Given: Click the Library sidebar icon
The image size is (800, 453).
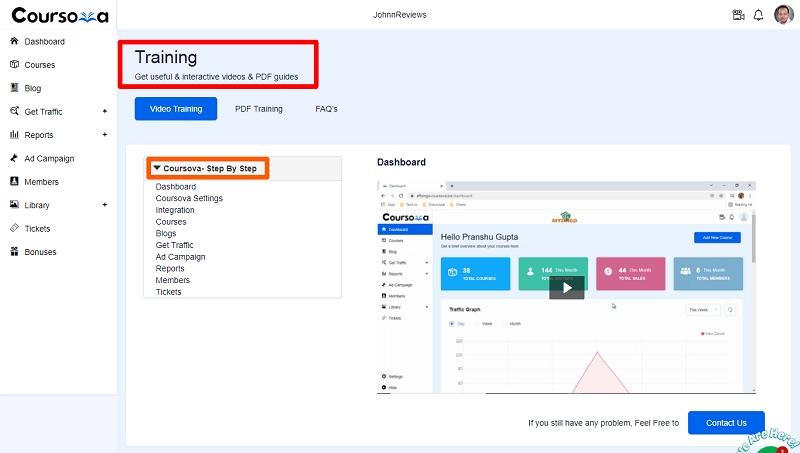Looking at the screenshot, I should coord(14,204).
